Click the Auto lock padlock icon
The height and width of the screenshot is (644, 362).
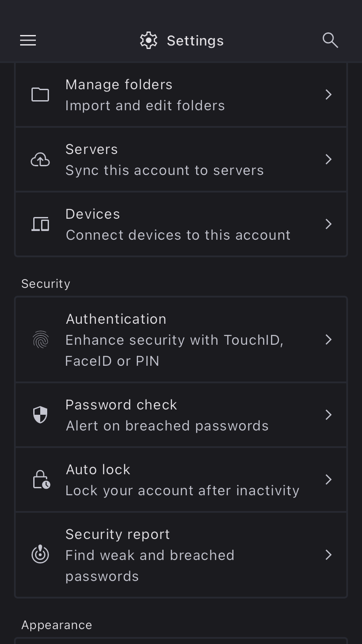41,479
